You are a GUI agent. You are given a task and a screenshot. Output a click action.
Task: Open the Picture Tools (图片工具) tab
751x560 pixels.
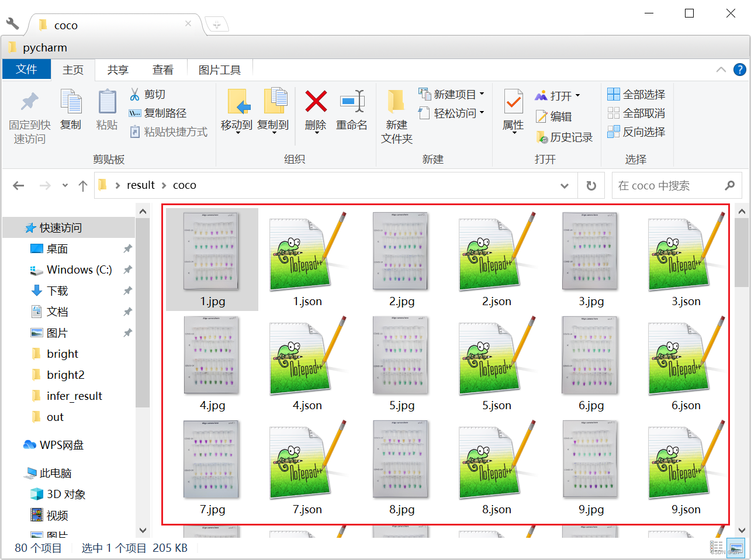[220, 70]
